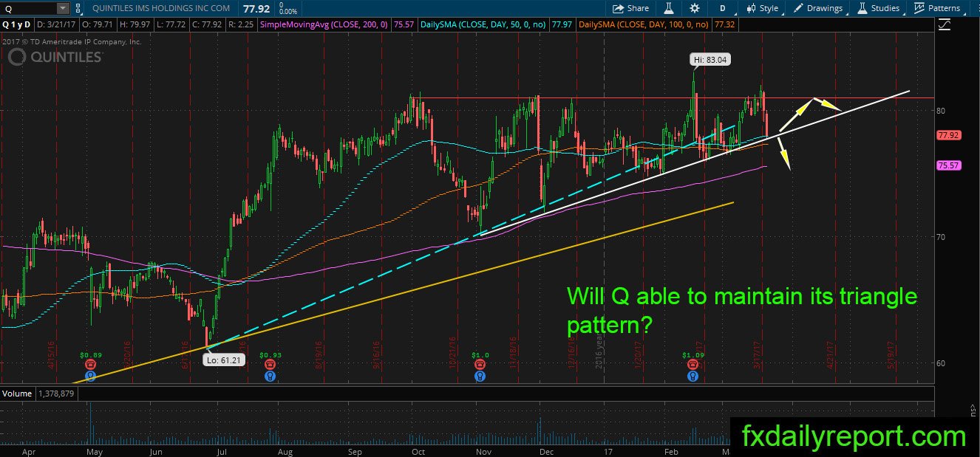The image size is (980, 457).
Task: Open the Patterns menu
Action: (x=937, y=8)
